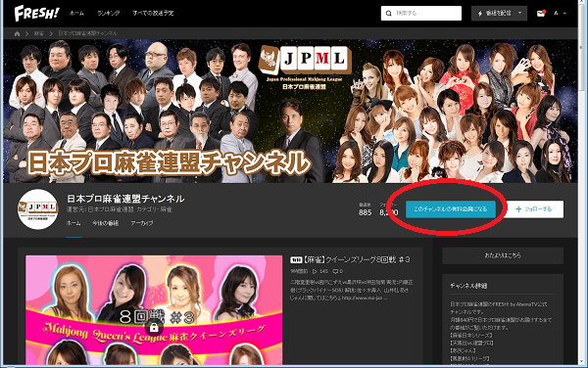Click the video description text

(352, 290)
